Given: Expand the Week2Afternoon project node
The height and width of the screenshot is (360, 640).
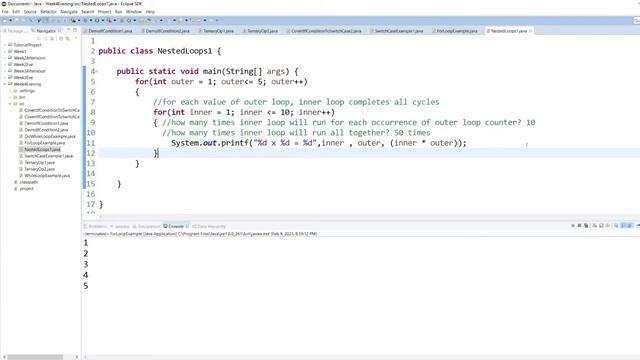Looking at the screenshot, I should [5, 58].
